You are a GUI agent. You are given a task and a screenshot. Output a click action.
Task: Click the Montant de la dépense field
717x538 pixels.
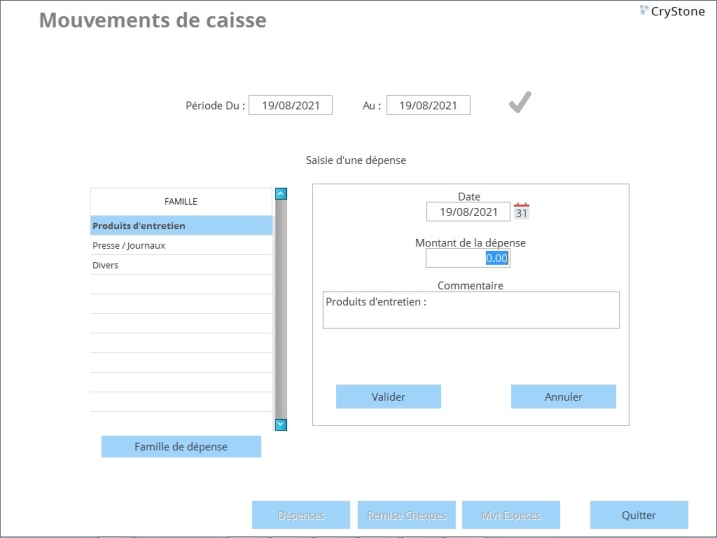click(468, 258)
